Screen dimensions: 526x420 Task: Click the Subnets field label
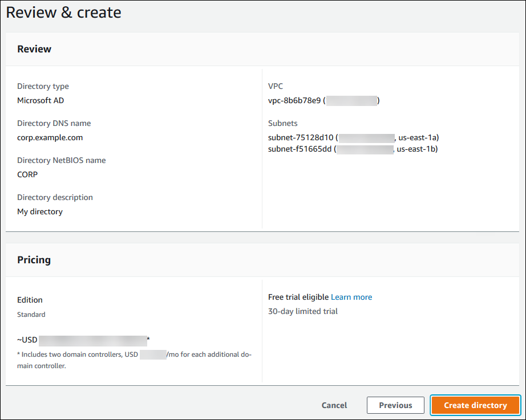coord(282,123)
